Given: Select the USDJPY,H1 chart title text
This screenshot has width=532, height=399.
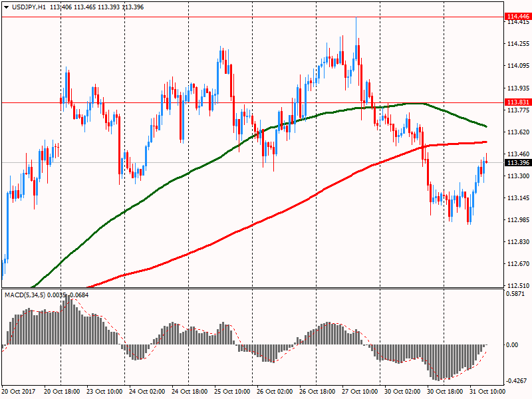Looking at the screenshot, I should click(x=29, y=7).
